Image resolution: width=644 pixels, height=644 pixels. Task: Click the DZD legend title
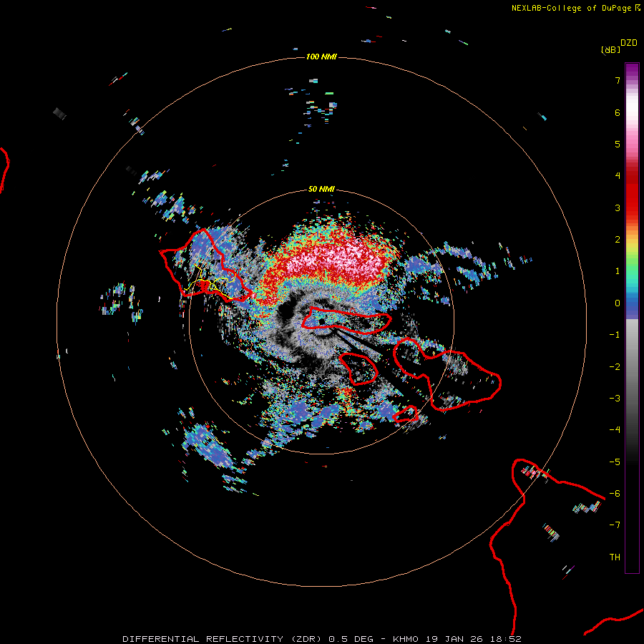(629, 43)
